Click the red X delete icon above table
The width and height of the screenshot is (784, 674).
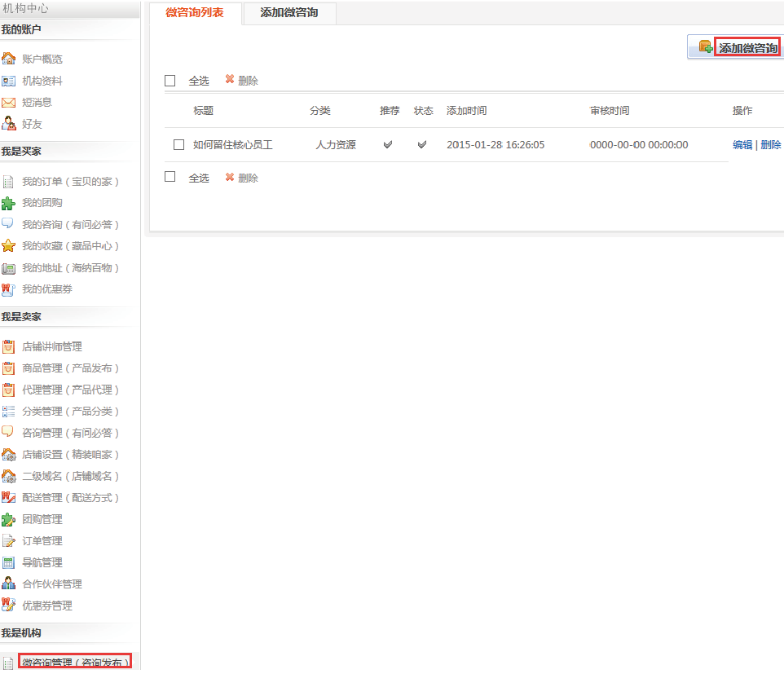(230, 80)
